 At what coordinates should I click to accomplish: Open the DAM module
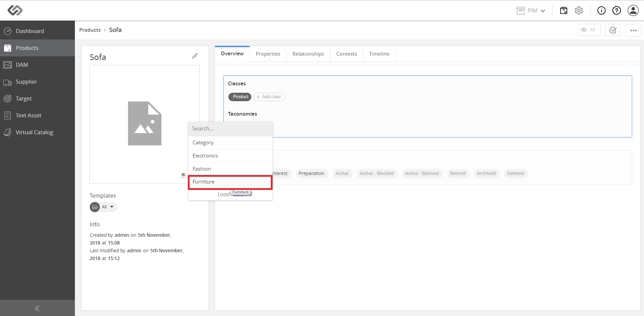click(x=37, y=65)
